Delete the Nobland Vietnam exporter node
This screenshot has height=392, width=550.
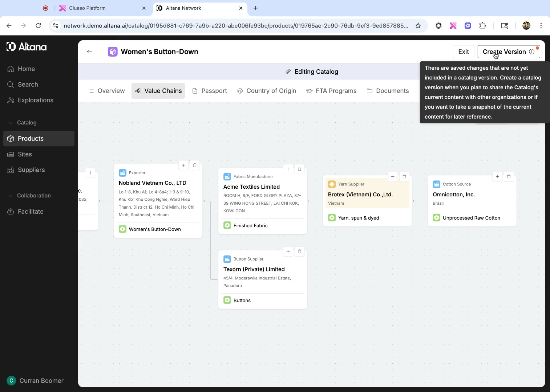(x=195, y=166)
